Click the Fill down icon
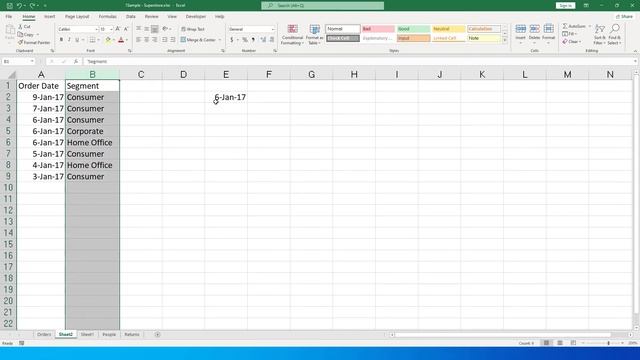The image size is (640, 360). (565, 34)
